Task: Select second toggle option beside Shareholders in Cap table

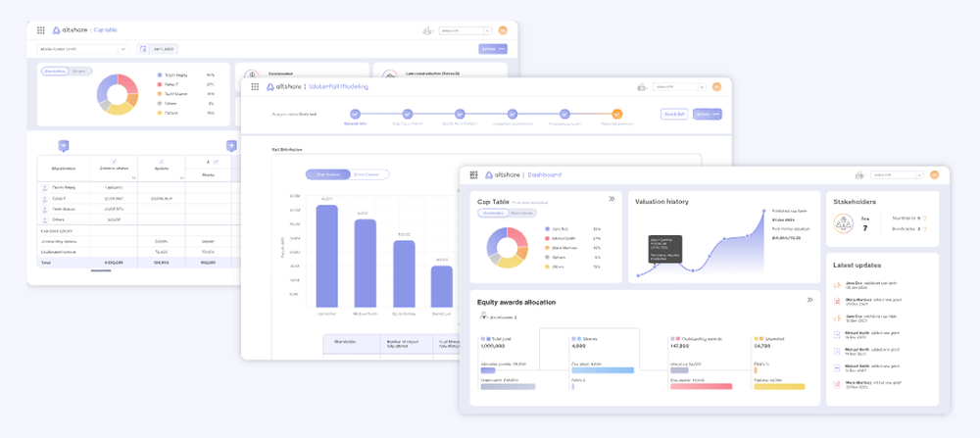Action: 79,72
